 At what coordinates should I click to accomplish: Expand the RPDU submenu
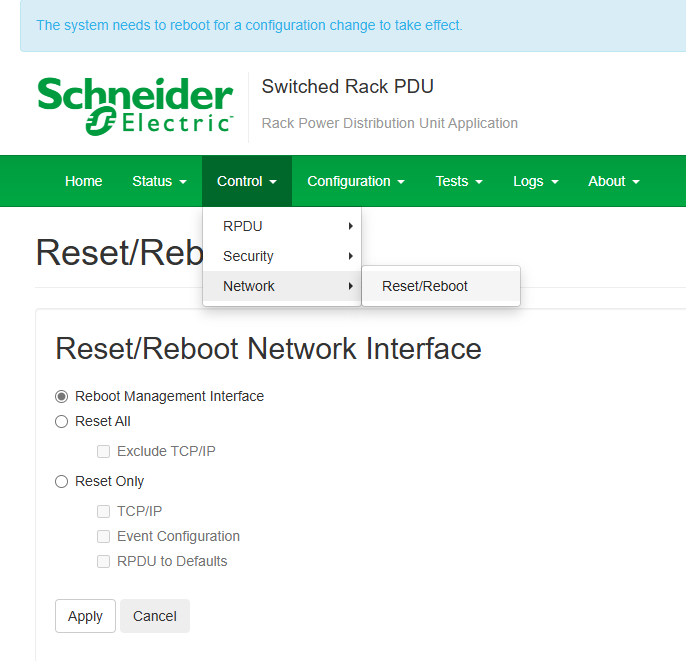(281, 226)
